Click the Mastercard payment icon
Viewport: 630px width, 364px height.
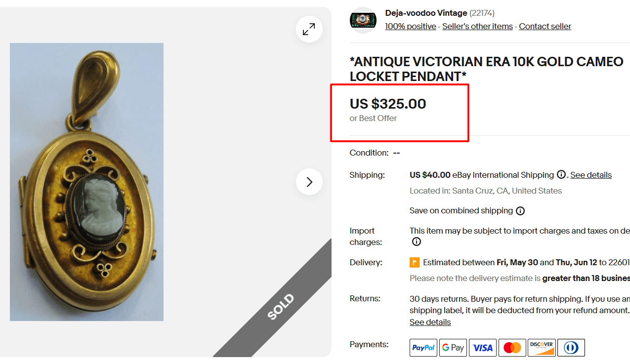(512, 348)
